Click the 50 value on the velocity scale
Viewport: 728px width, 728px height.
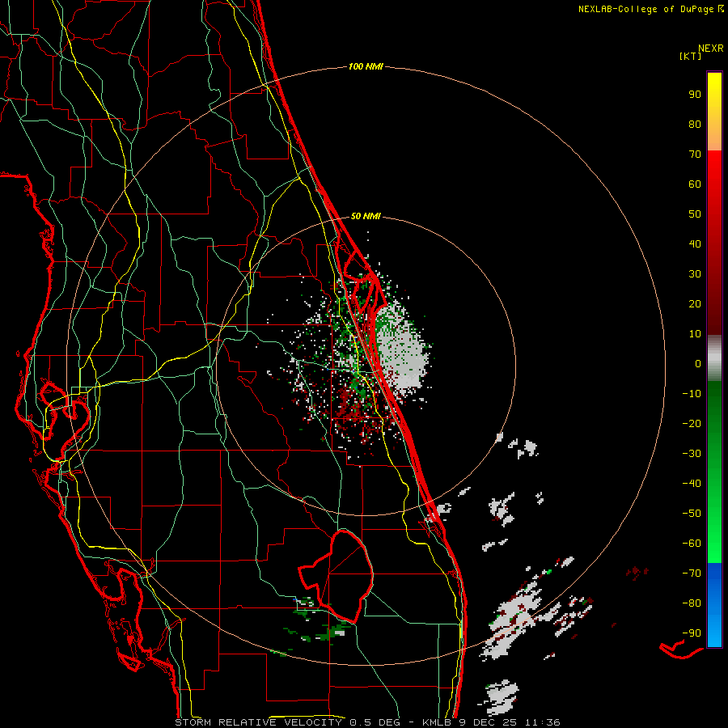(x=695, y=214)
